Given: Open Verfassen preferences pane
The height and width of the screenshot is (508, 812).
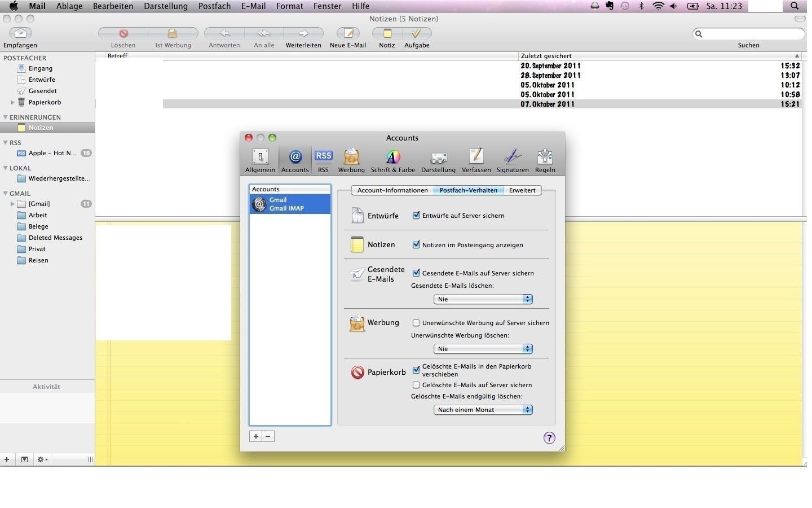Looking at the screenshot, I should [476, 160].
